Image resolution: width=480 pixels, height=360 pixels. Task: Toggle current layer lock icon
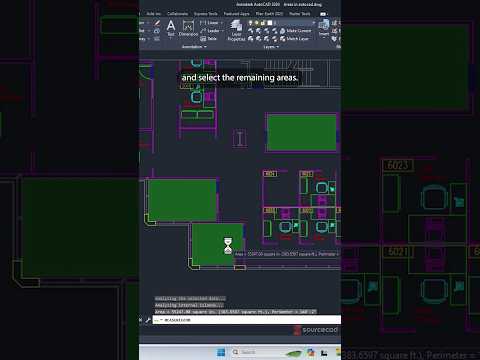(x=263, y=23)
